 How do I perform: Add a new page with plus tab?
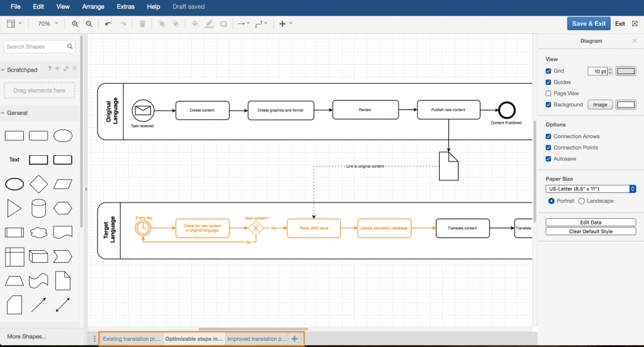coord(294,339)
